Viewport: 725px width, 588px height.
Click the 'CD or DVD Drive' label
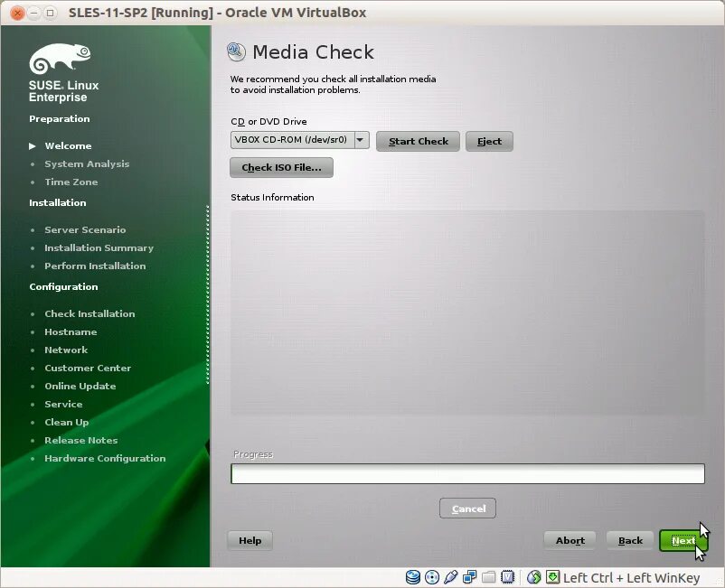click(268, 121)
